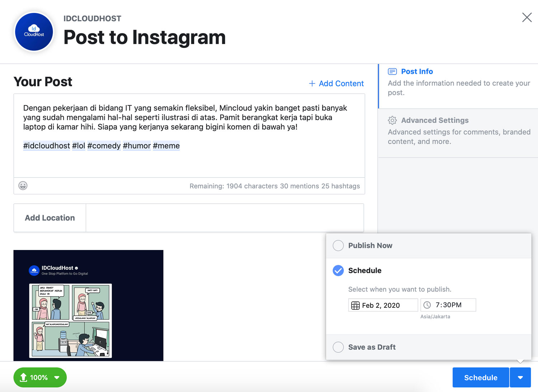The image size is (538, 392).
Task: Open the emoji picker below the caption
Action: (x=23, y=186)
